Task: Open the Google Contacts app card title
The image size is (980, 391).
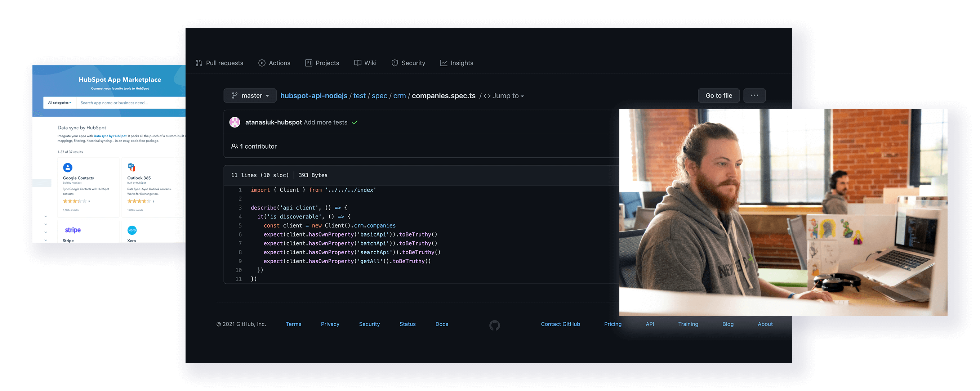Action: tap(78, 178)
